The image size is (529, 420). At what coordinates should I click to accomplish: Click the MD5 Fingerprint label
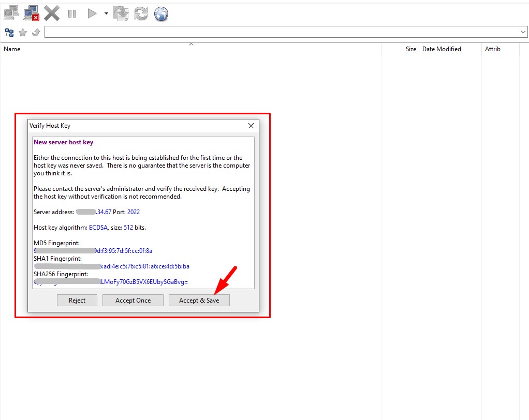coord(57,243)
